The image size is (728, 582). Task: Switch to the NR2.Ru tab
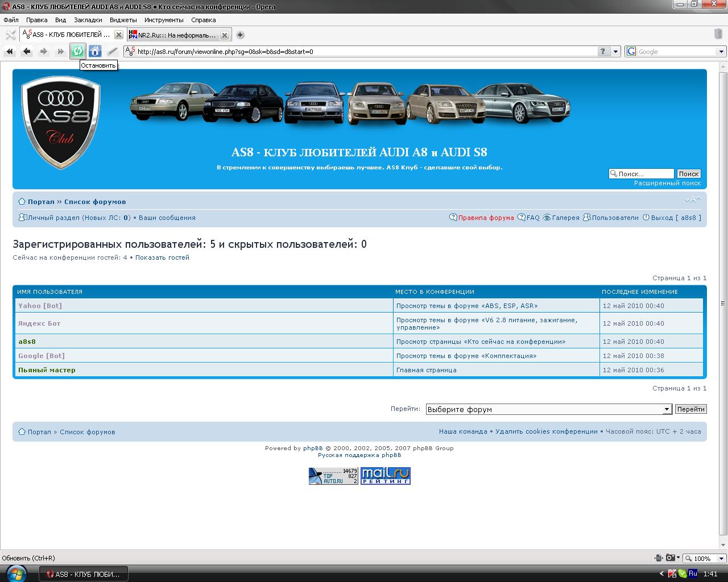click(176, 35)
